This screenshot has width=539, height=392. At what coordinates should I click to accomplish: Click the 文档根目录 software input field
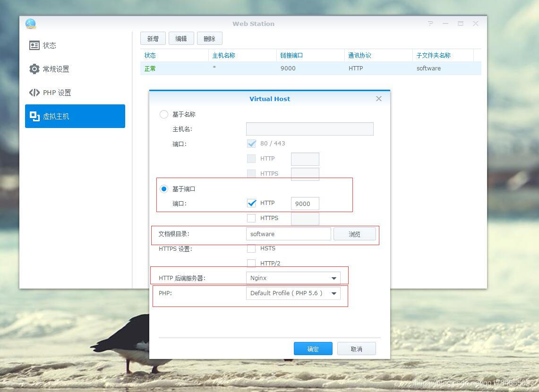(x=288, y=234)
